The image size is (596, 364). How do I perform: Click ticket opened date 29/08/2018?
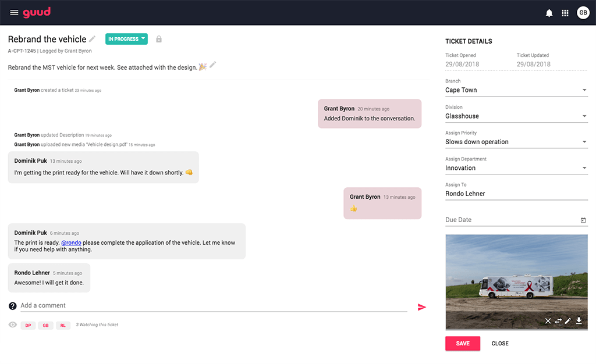[x=462, y=64]
